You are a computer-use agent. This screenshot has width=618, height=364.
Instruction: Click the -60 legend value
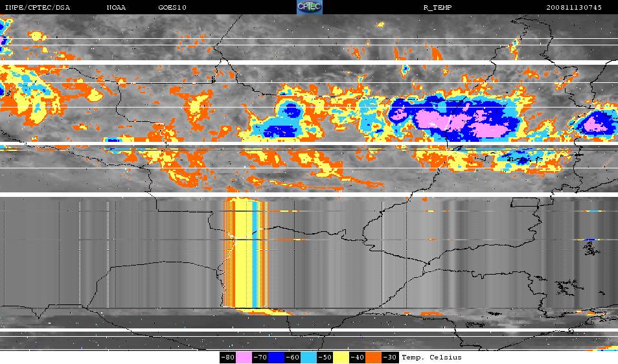(x=292, y=358)
